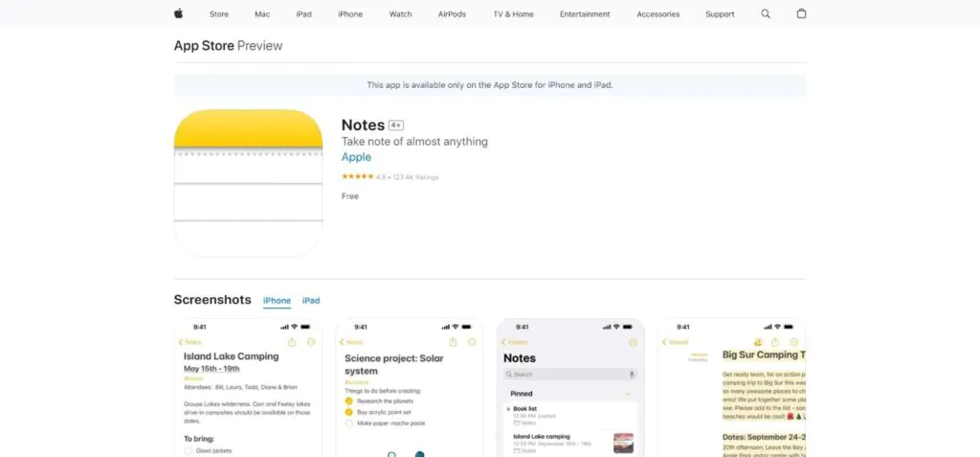Click the orange star rating
980x457 pixels.
(x=358, y=177)
